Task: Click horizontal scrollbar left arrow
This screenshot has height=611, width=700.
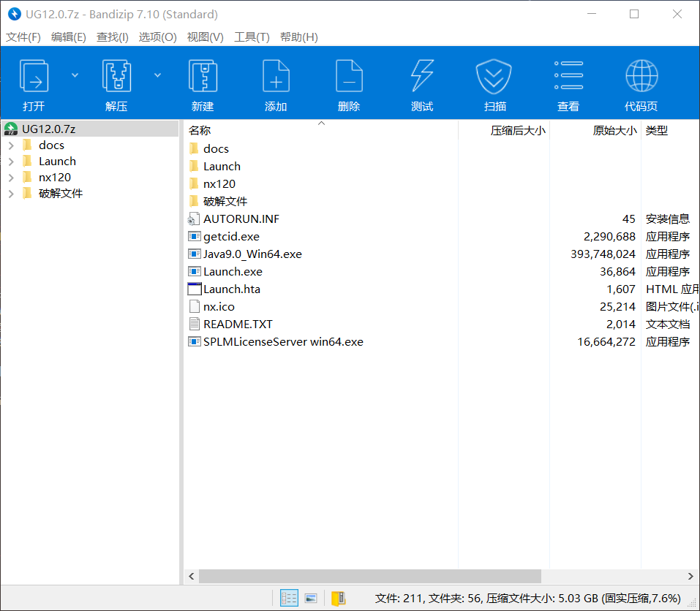Action: [192, 576]
